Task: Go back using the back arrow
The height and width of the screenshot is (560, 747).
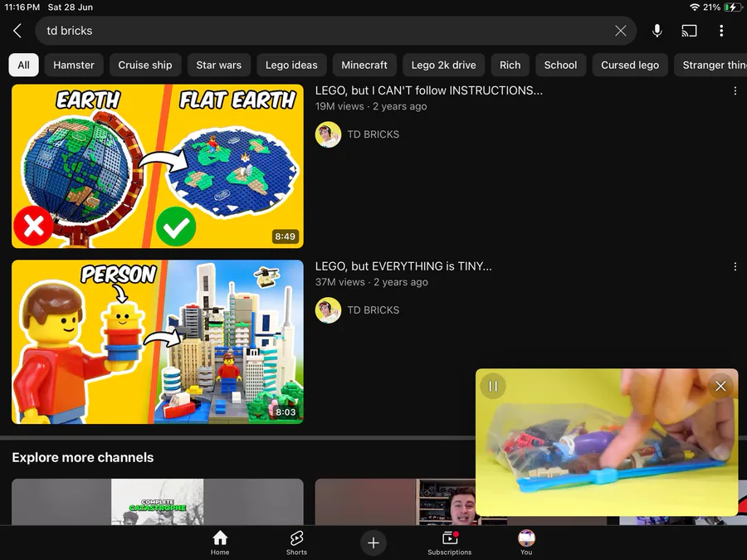Action: point(17,31)
